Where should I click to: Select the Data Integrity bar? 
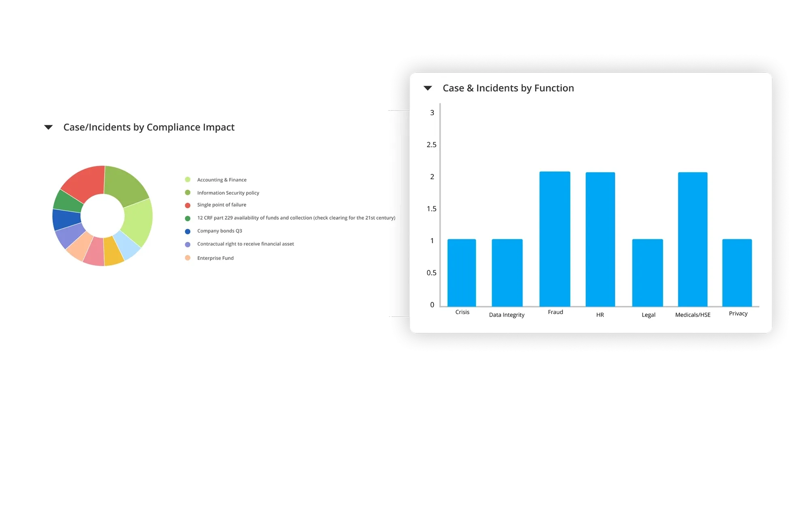[x=507, y=272]
